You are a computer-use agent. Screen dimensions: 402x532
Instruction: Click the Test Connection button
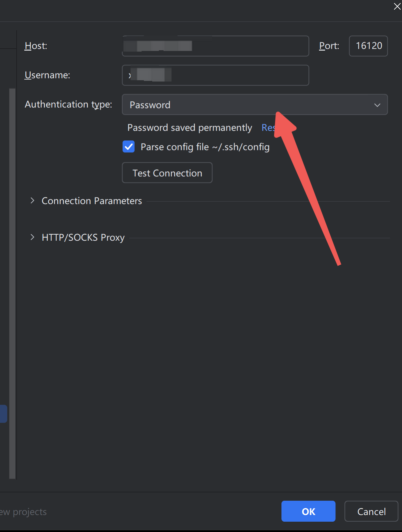pos(167,173)
